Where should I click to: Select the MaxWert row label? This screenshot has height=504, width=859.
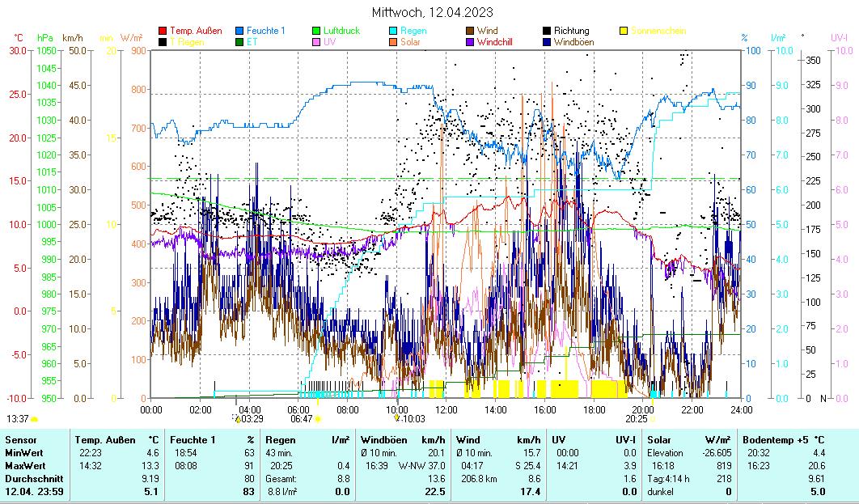pos(23,466)
